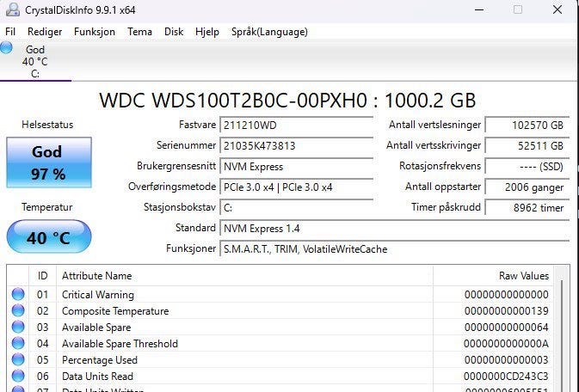The width and height of the screenshot is (579, 392).
Task: Click the status orb for Percentage Used row
Action: [x=18, y=359]
